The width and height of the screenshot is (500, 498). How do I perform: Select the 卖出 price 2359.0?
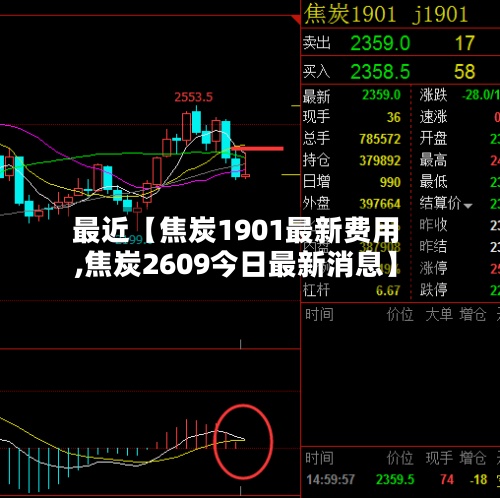380,43
